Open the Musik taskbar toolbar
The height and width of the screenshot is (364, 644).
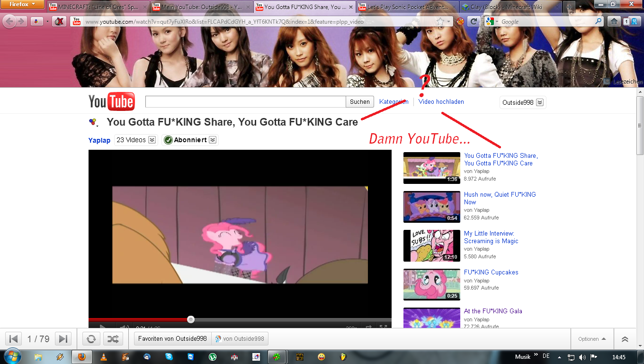(523, 356)
